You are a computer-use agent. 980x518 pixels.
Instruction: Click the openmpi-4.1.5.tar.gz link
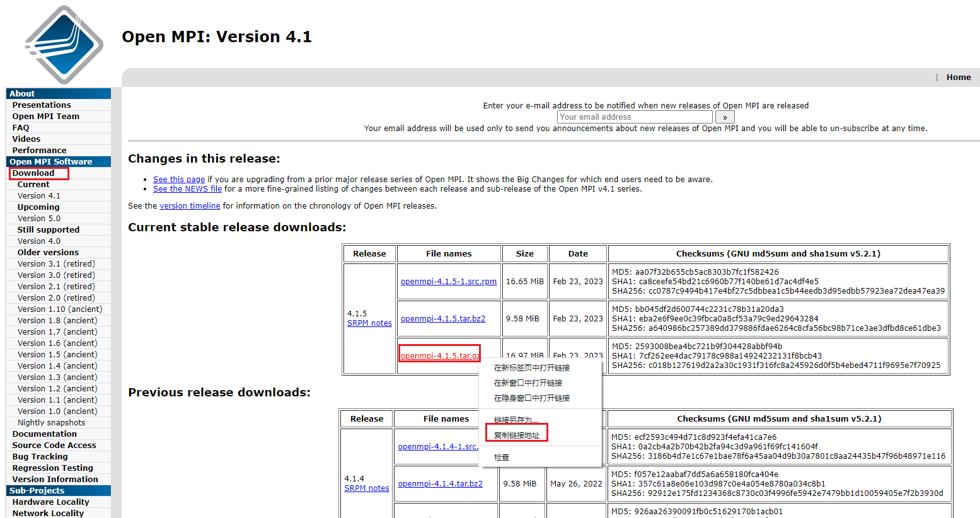point(440,356)
